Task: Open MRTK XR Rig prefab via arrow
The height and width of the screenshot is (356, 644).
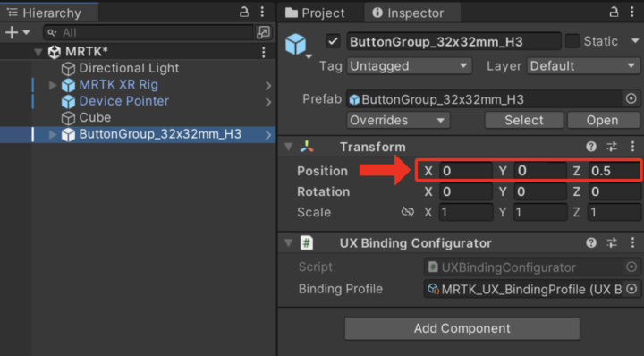Action: click(268, 85)
